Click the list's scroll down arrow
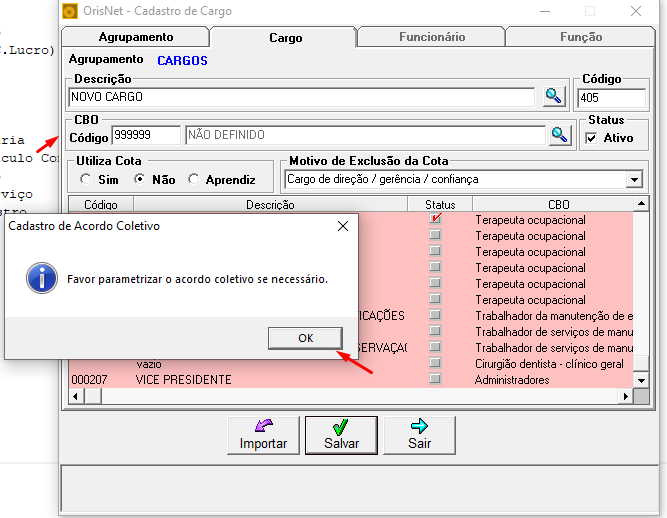 tap(641, 380)
